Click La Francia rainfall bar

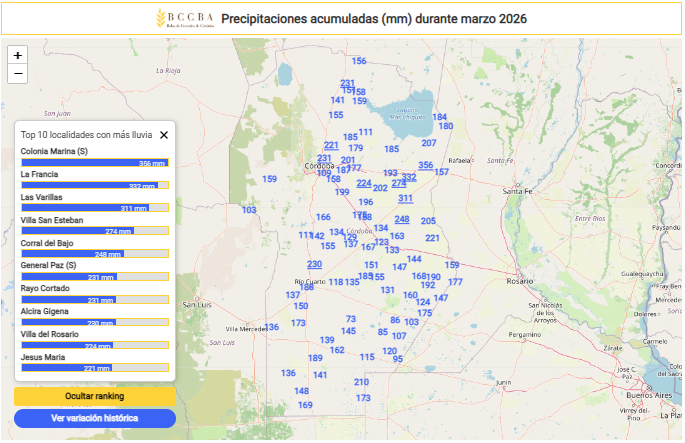click(x=94, y=185)
